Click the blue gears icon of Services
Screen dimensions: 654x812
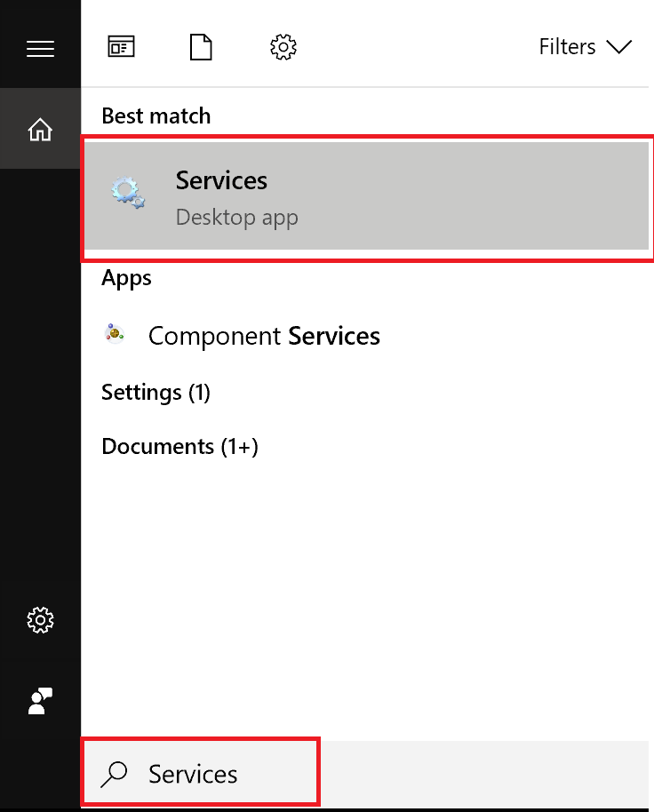[x=128, y=193]
